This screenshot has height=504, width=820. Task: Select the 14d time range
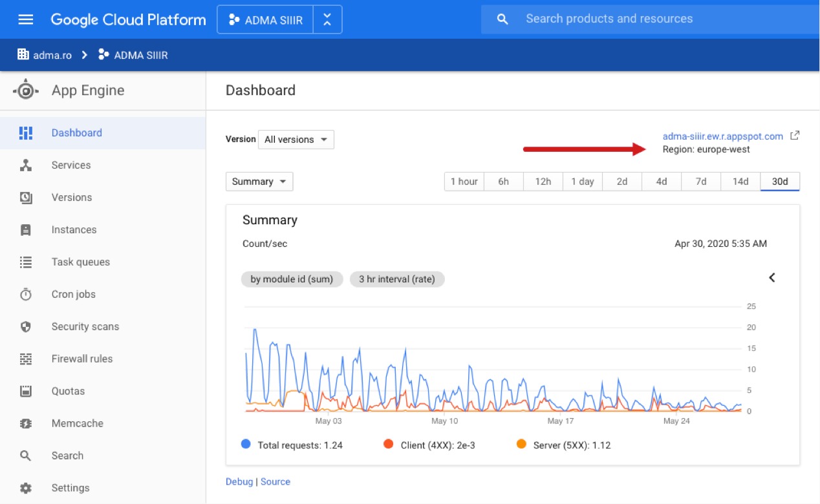(740, 182)
